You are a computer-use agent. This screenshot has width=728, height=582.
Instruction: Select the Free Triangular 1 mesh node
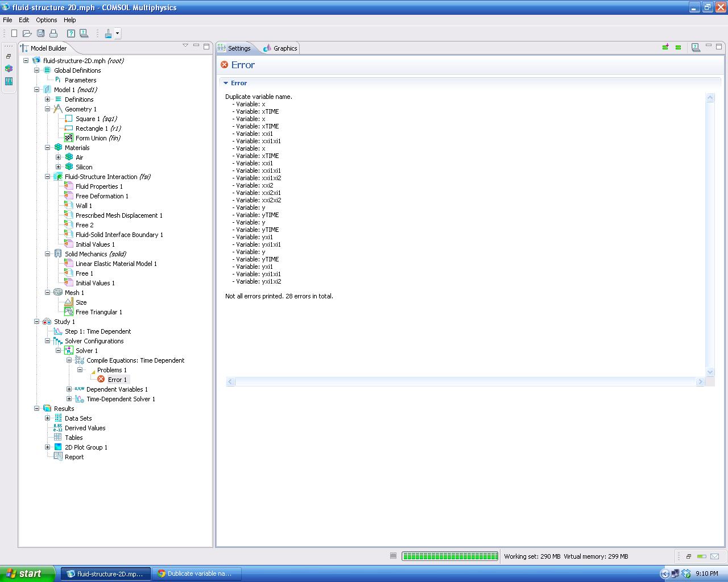click(x=98, y=312)
